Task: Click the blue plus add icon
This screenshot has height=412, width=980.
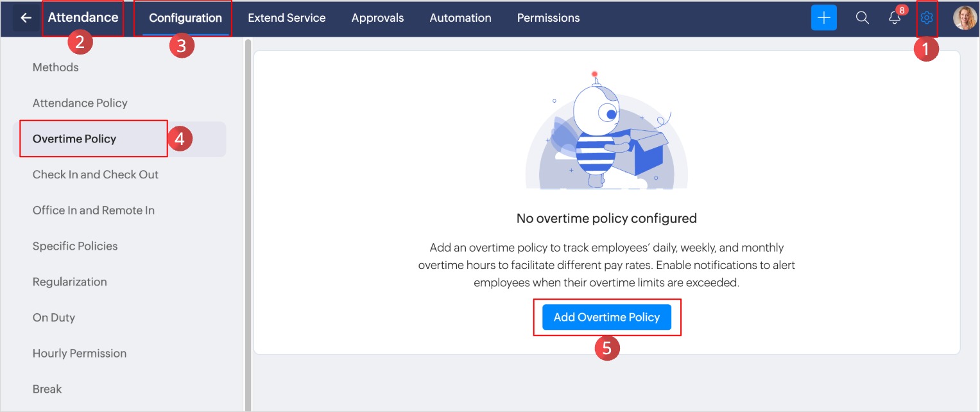Action: 824,18
